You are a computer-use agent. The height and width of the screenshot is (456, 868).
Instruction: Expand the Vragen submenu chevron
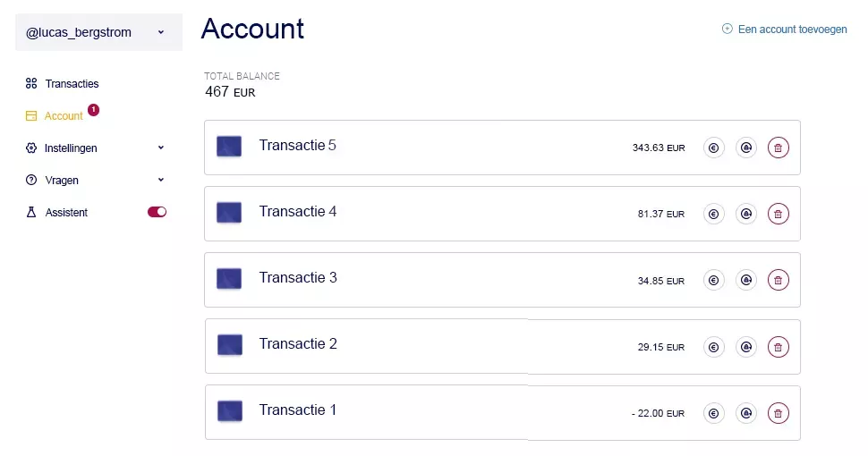click(161, 180)
